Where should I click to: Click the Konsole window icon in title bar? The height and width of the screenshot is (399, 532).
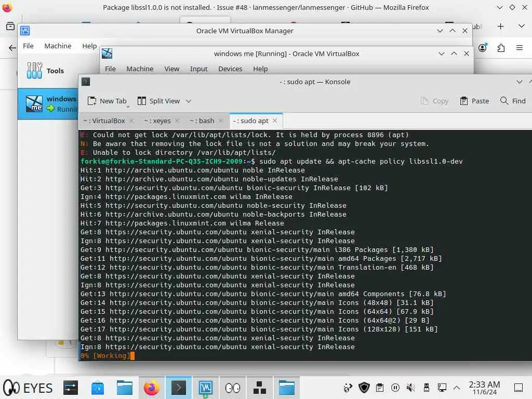86,82
